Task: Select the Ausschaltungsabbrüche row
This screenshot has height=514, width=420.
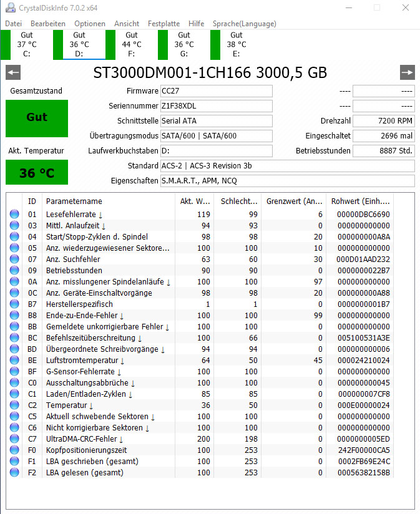Action: 200,382
